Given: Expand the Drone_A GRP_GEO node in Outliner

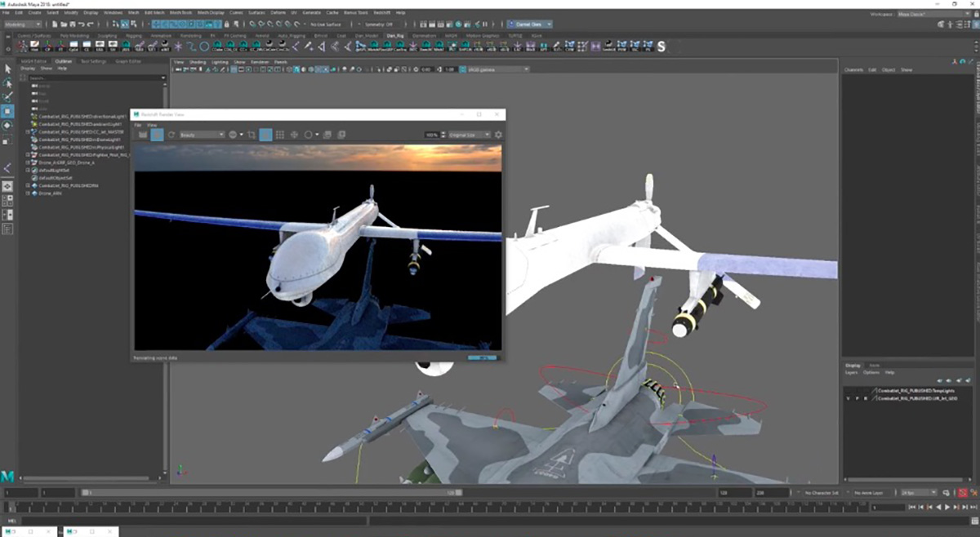Looking at the screenshot, I should point(28,162).
